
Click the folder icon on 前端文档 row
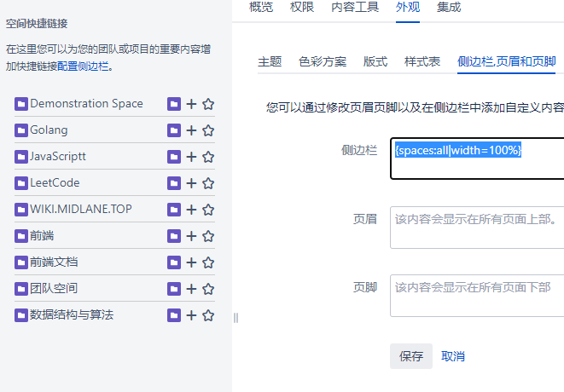coord(174,262)
